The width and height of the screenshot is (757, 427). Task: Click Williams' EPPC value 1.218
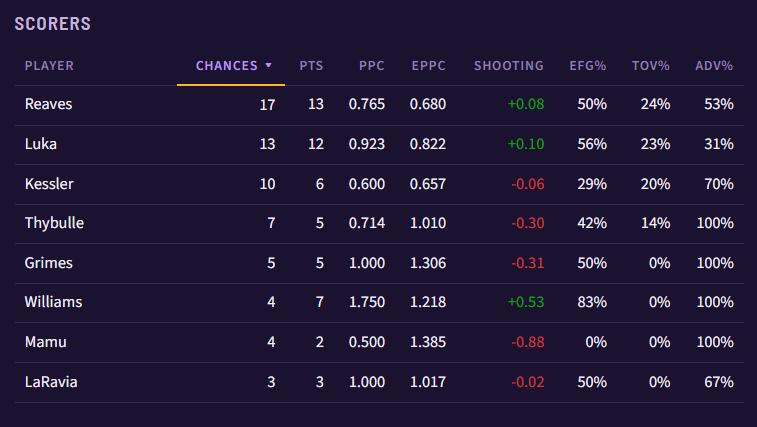pyautogui.click(x=428, y=302)
